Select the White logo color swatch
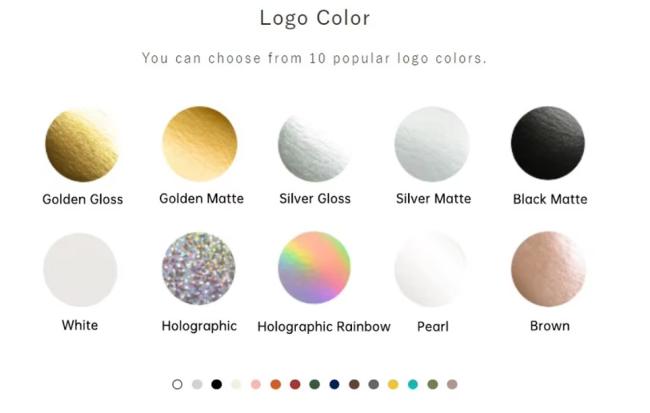 80,270
